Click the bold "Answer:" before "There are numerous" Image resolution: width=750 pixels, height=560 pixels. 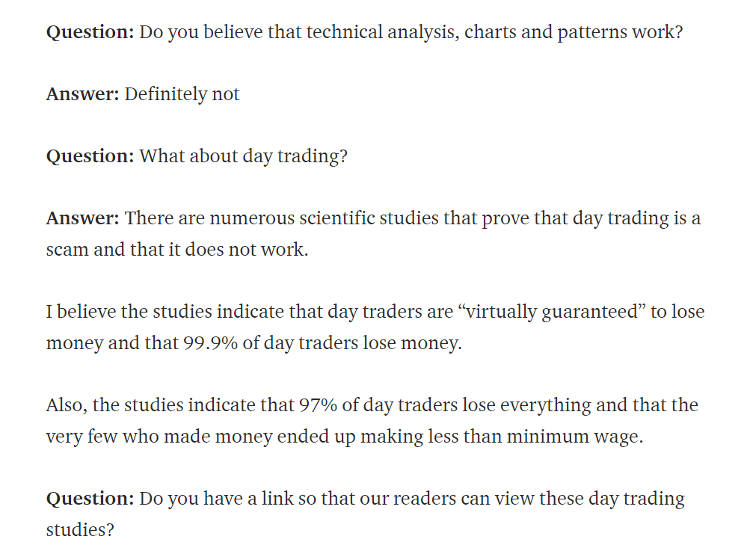[82, 218]
